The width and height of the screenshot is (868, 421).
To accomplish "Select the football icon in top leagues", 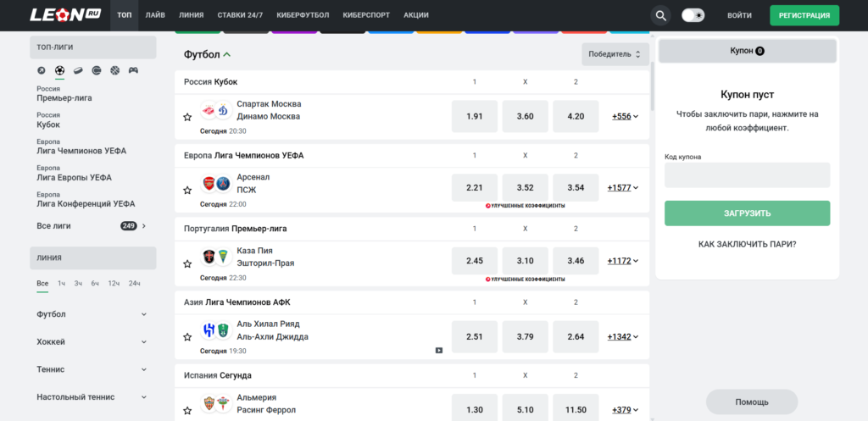I will (60, 71).
